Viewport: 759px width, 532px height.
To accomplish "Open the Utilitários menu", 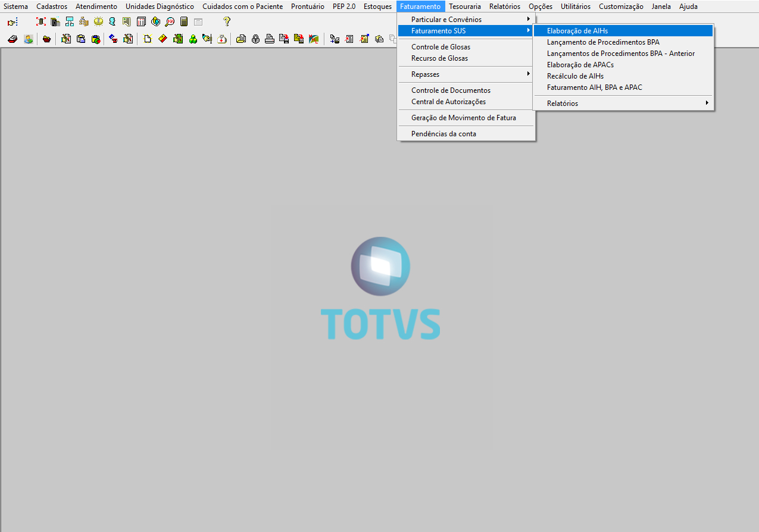I will (576, 7).
